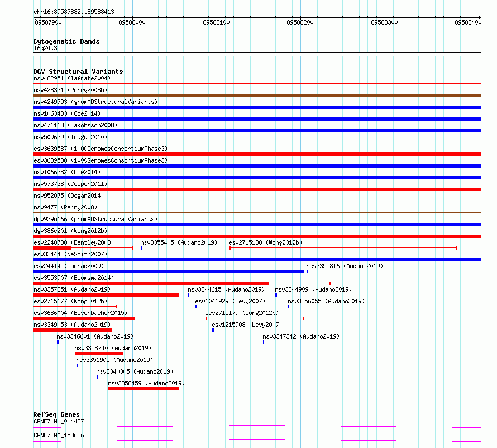Open nsv9477 (Perry2008) label

(65, 207)
